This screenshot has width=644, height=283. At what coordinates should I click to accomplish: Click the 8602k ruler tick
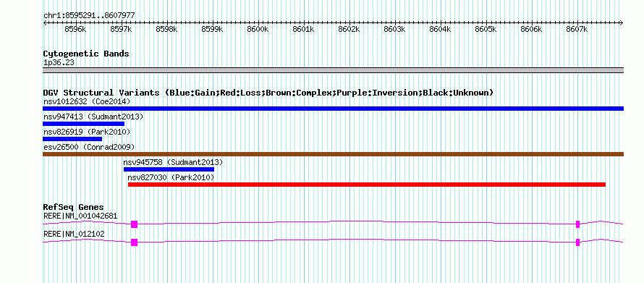[x=349, y=29]
